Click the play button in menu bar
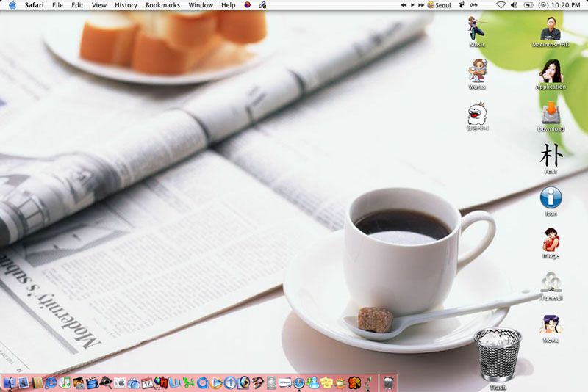 click(412, 5)
